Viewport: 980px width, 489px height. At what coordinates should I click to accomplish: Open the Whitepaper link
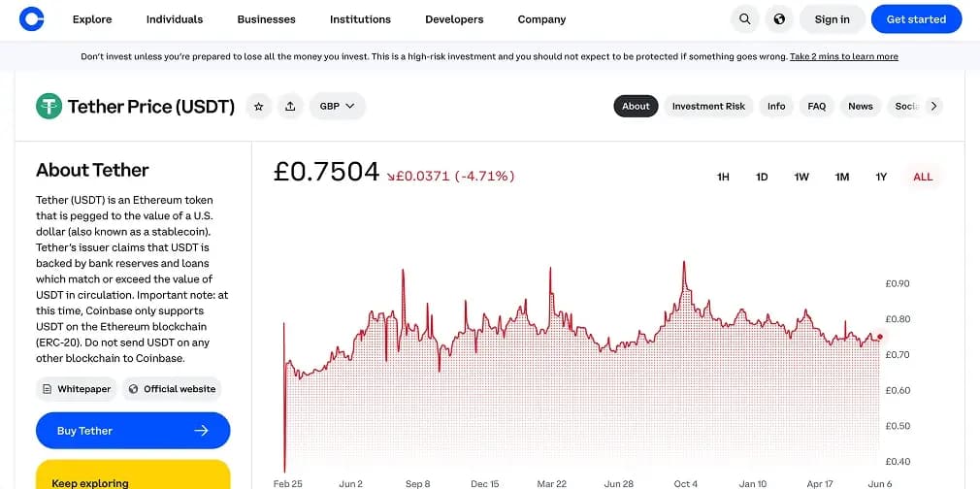(x=77, y=389)
